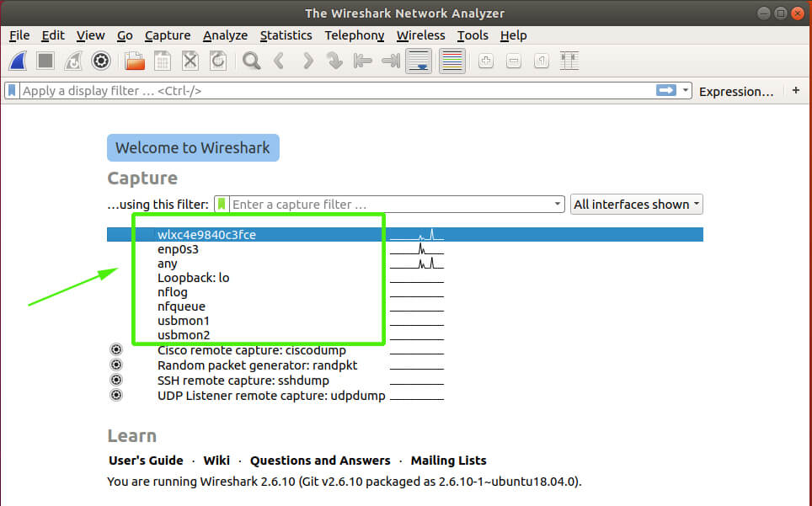Apply display filter with the arrow button

click(666, 91)
